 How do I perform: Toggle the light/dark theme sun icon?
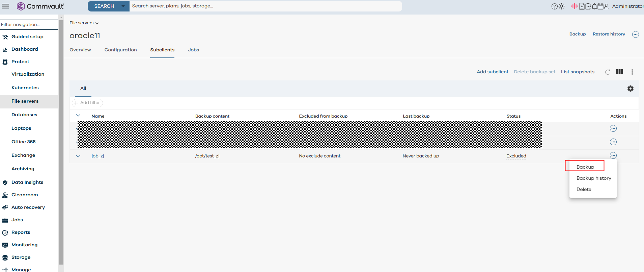pyautogui.click(x=562, y=6)
